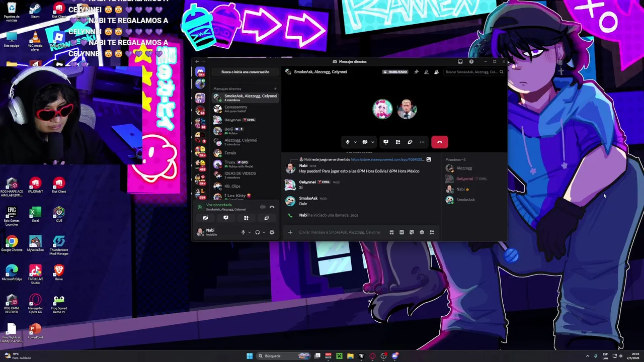Open activities from the voice panel

tap(246, 218)
